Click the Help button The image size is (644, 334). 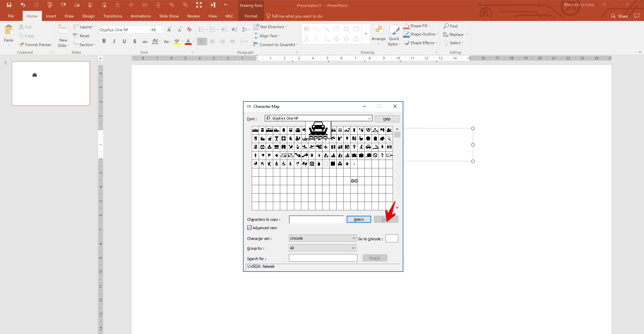pyautogui.click(x=387, y=119)
